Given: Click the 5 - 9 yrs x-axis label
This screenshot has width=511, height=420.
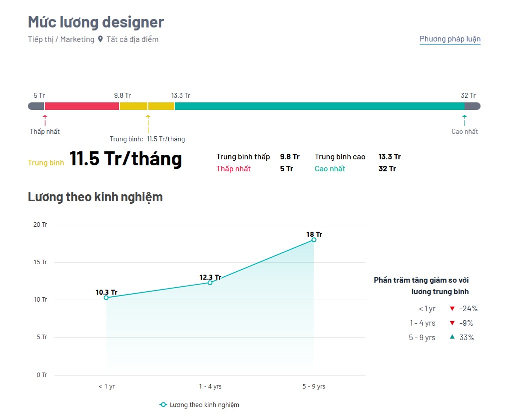Looking at the screenshot, I should 314,387.
